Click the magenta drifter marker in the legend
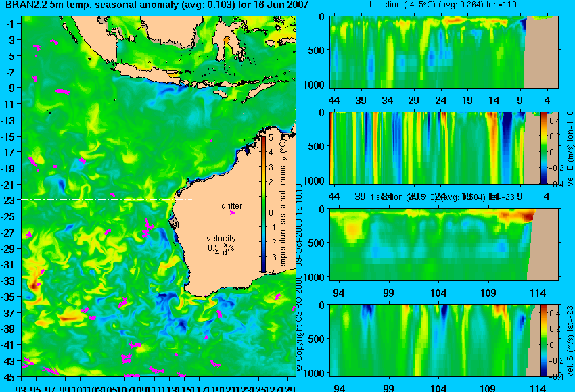 pos(232,212)
